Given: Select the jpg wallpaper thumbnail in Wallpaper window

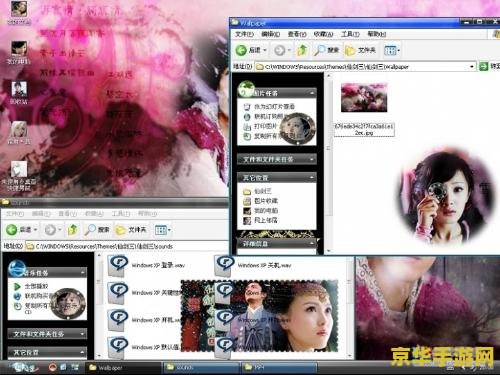Looking at the screenshot, I should pos(364,97).
